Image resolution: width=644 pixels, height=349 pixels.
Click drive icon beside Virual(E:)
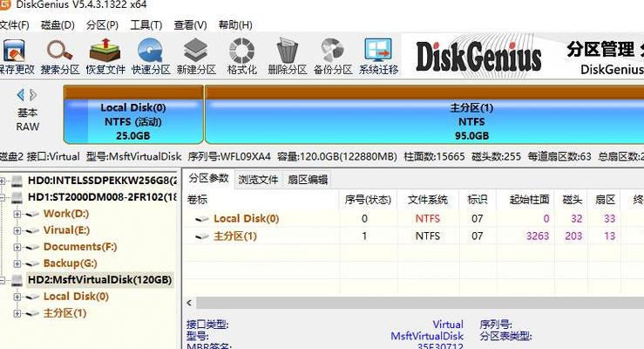pyautogui.click(x=32, y=230)
